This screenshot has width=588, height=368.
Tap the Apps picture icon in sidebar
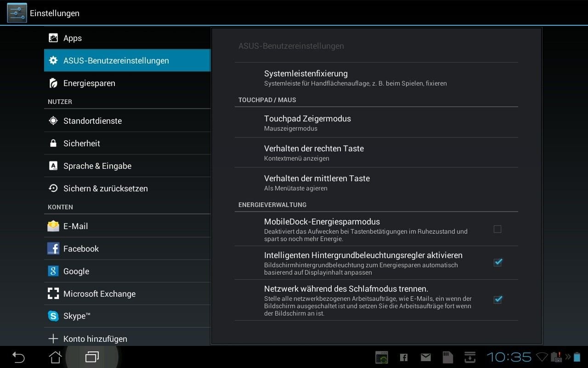point(53,38)
